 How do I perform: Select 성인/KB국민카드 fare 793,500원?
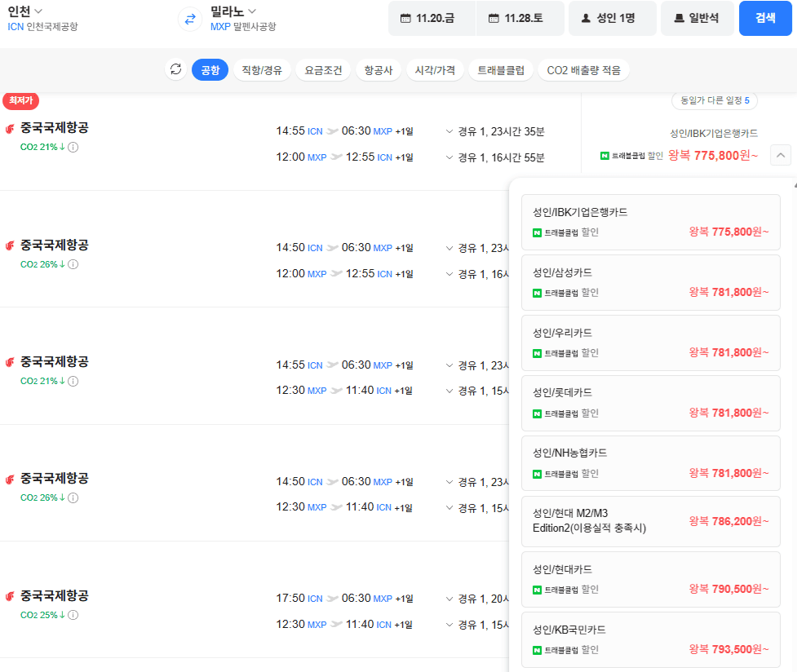point(651,639)
